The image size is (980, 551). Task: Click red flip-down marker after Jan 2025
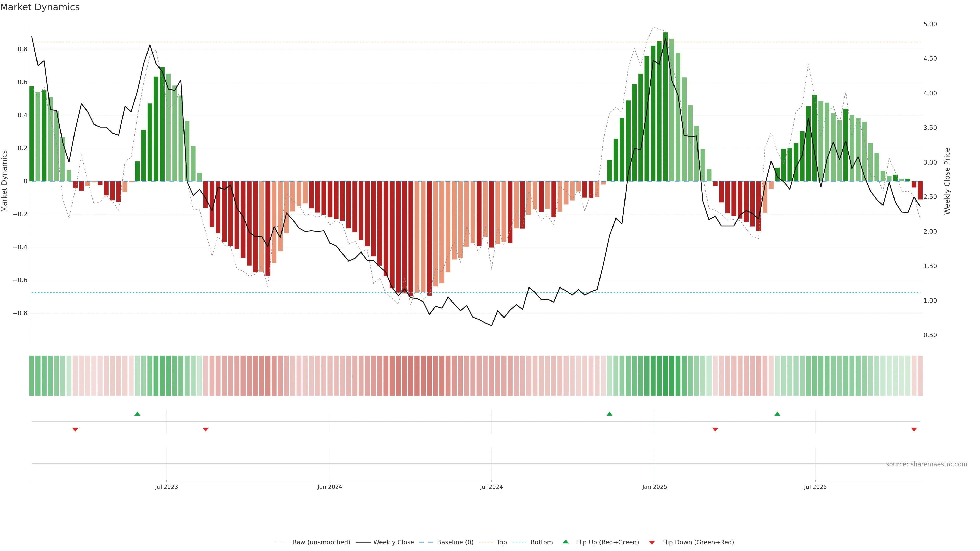click(x=715, y=429)
